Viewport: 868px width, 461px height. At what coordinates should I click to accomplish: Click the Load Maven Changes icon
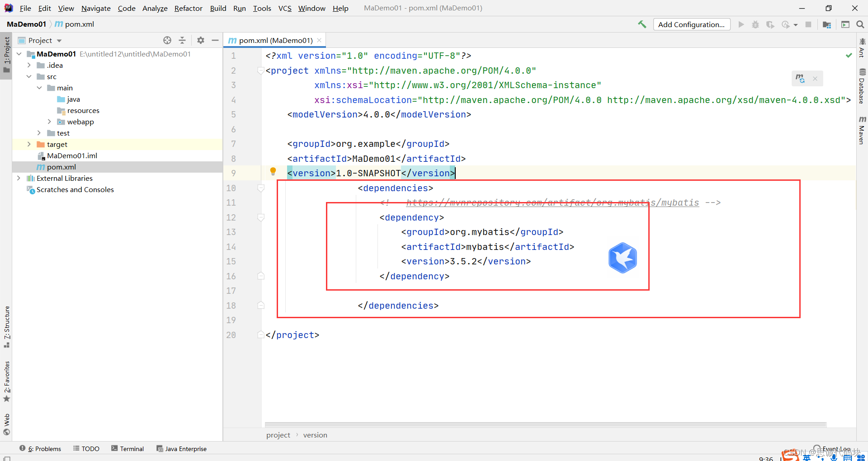click(801, 79)
